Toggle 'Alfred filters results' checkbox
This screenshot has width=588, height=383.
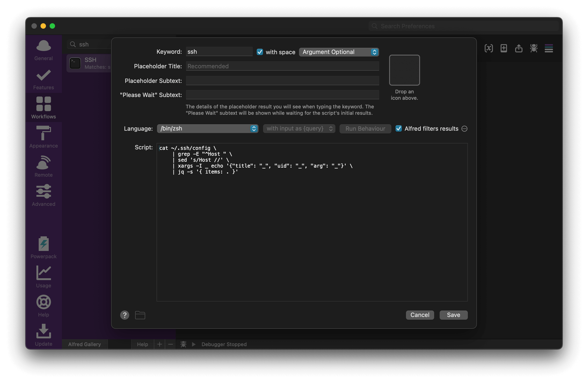click(x=398, y=129)
